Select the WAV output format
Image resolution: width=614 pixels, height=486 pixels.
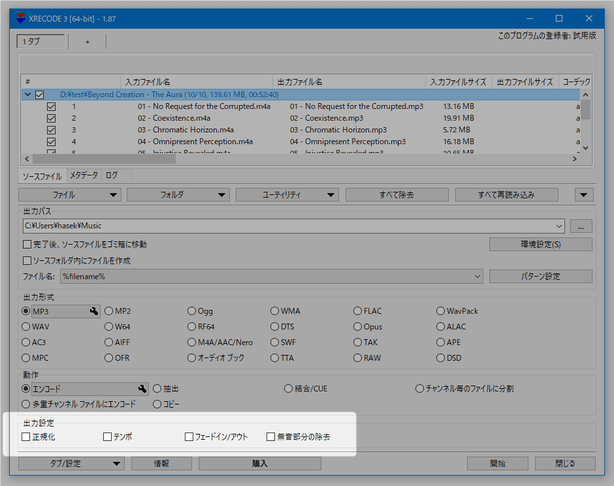pos(26,327)
